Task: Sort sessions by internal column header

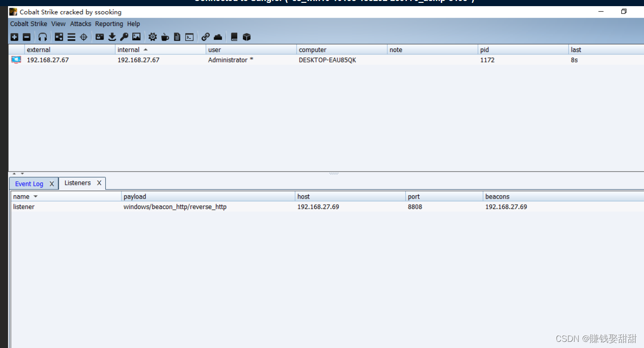Action: pos(161,50)
